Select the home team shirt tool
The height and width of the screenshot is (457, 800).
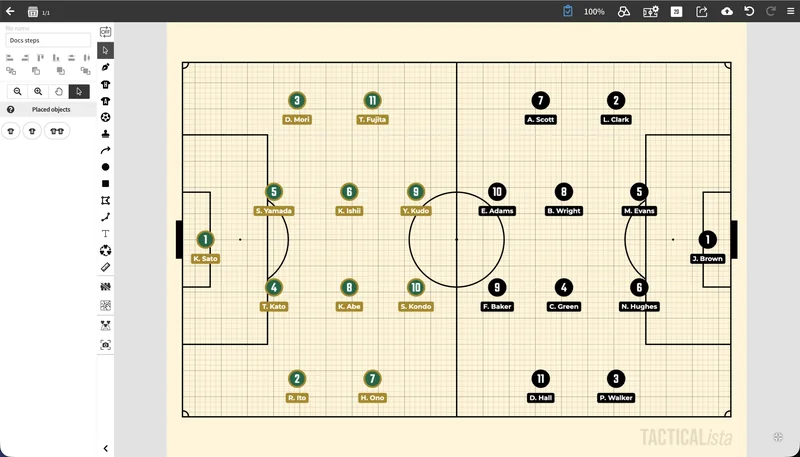click(106, 84)
